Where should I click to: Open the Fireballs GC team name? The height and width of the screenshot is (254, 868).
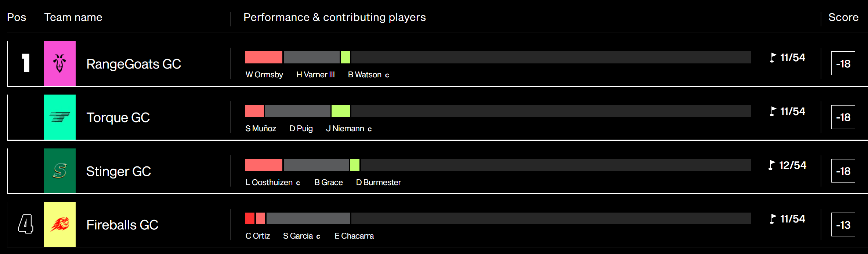122,225
